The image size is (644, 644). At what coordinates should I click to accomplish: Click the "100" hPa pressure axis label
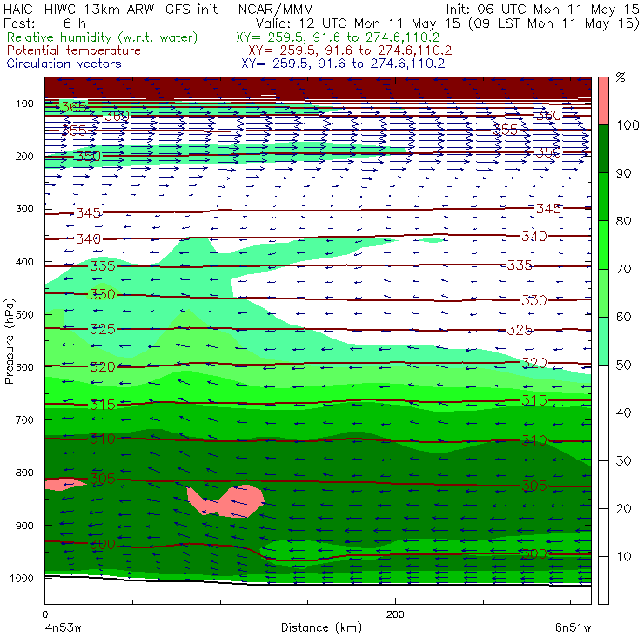pos(24,104)
